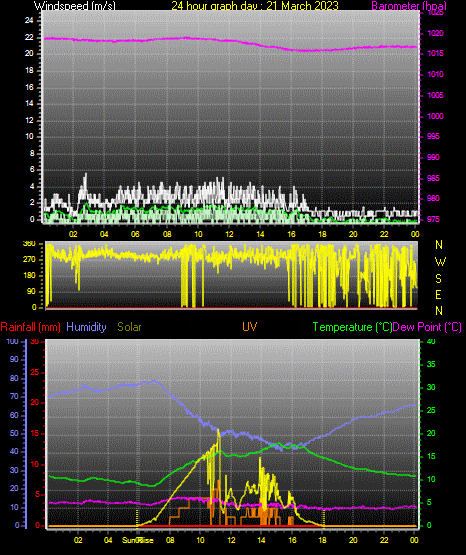Click the E compass direction label
466x555 pixels.
438,294
